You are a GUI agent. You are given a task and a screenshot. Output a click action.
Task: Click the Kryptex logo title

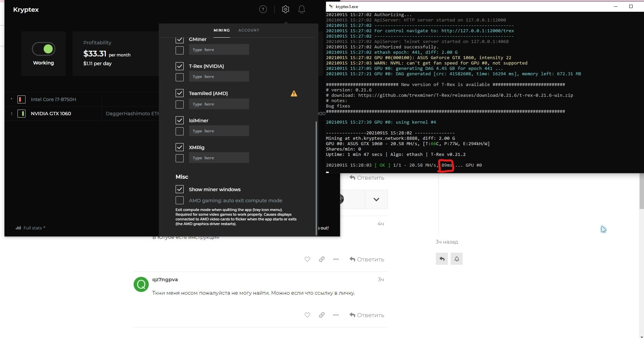[26, 10]
